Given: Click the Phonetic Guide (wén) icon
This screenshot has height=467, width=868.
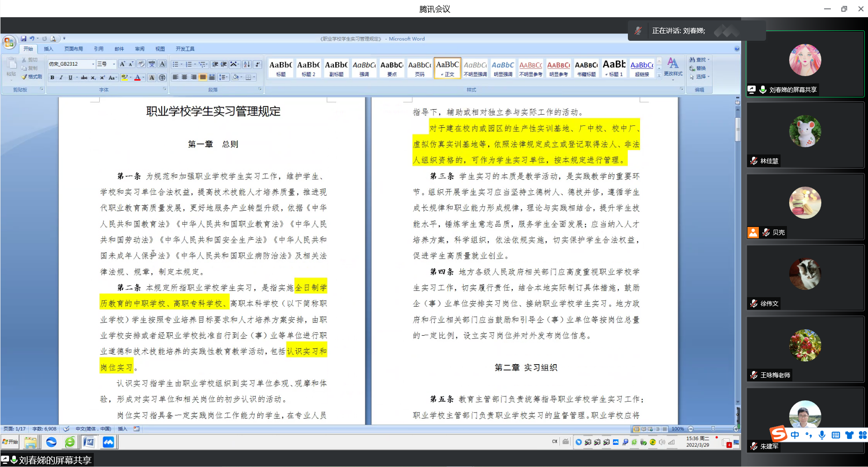Looking at the screenshot, I should [151, 64].
